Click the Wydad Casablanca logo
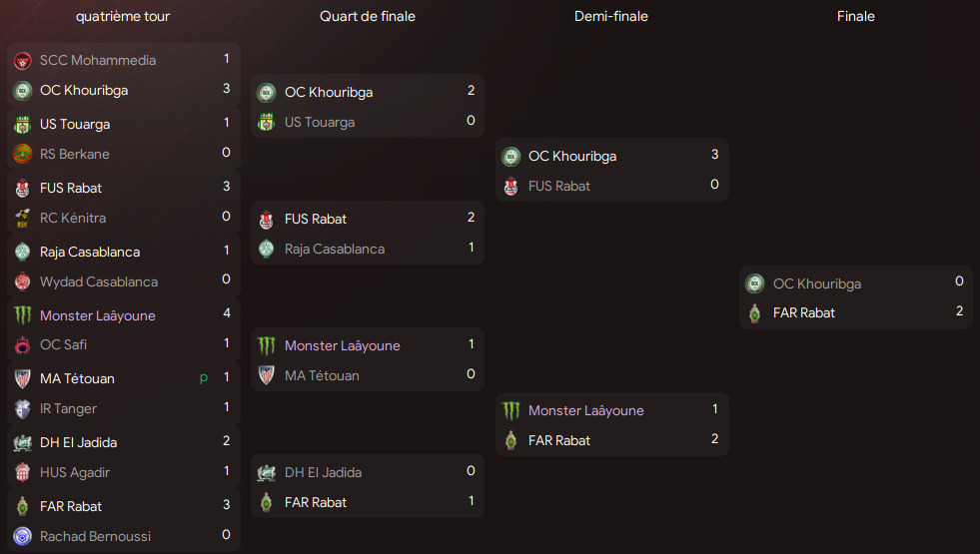Screen dimensions: 980x554 (x=23, y=281)
